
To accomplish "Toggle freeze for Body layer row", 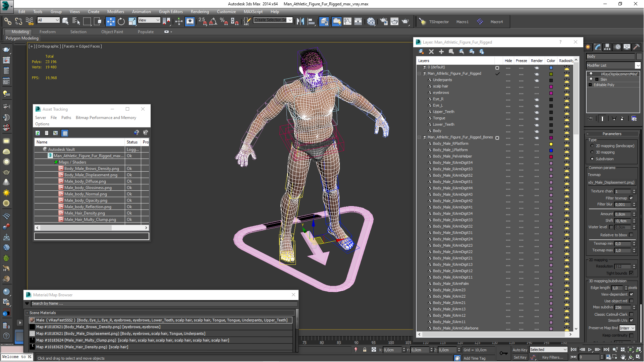I will pos(521,131).
